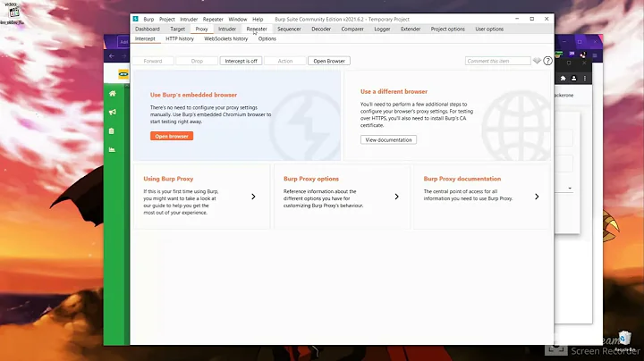Open the Extender tab
The width and height of the screenshot is (644, 361).
coord(411,29)
